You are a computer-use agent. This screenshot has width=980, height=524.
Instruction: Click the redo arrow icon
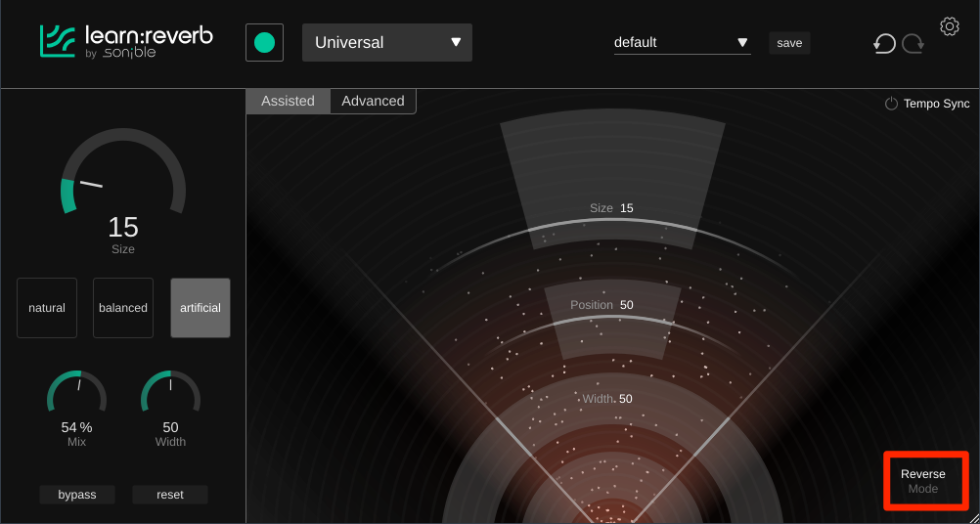(913, 44)
